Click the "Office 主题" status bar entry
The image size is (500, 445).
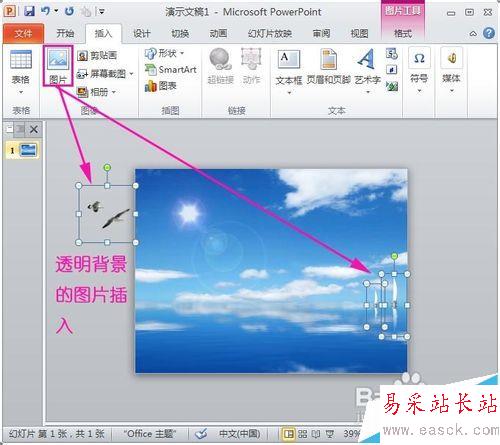(150, 434)
